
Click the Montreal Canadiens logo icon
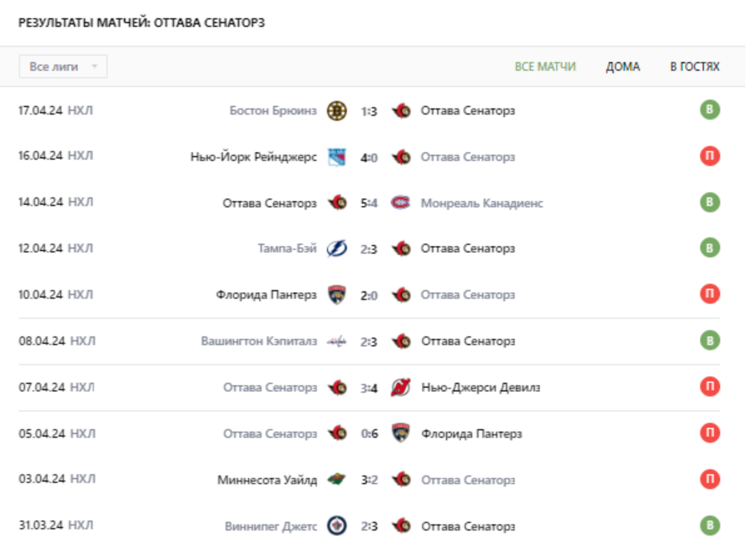[x=401, y=203]
